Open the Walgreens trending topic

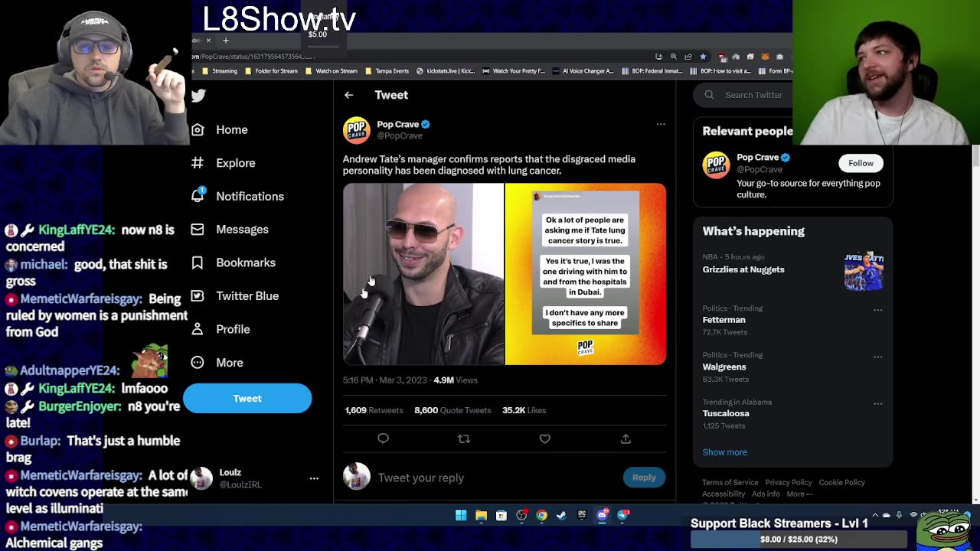[724, 367]
